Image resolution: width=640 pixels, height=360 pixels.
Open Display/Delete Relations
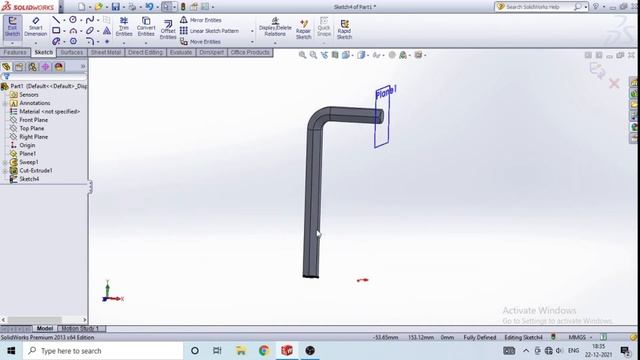(x=275, y=27)
